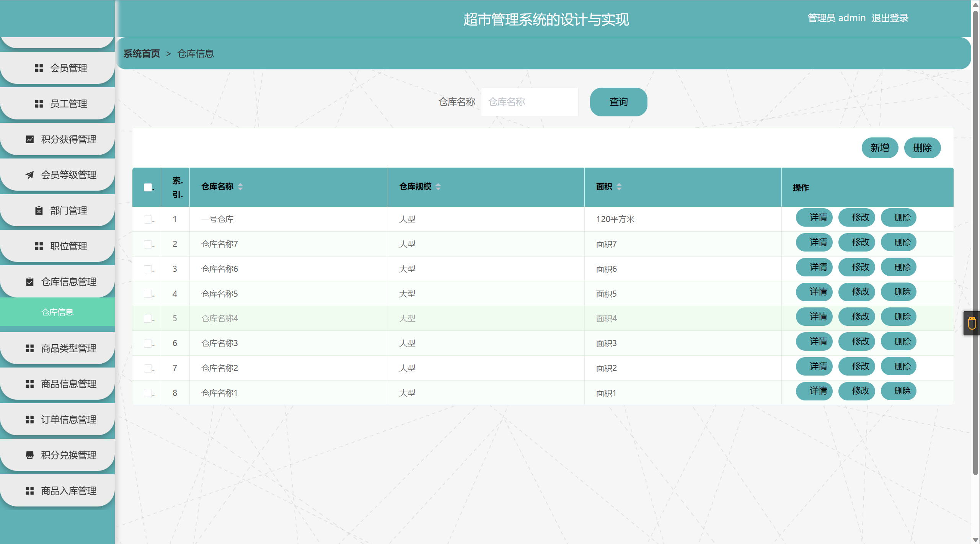
Task: Click 删除 for 仓库名称6
Action: click(x=898, y=267)
